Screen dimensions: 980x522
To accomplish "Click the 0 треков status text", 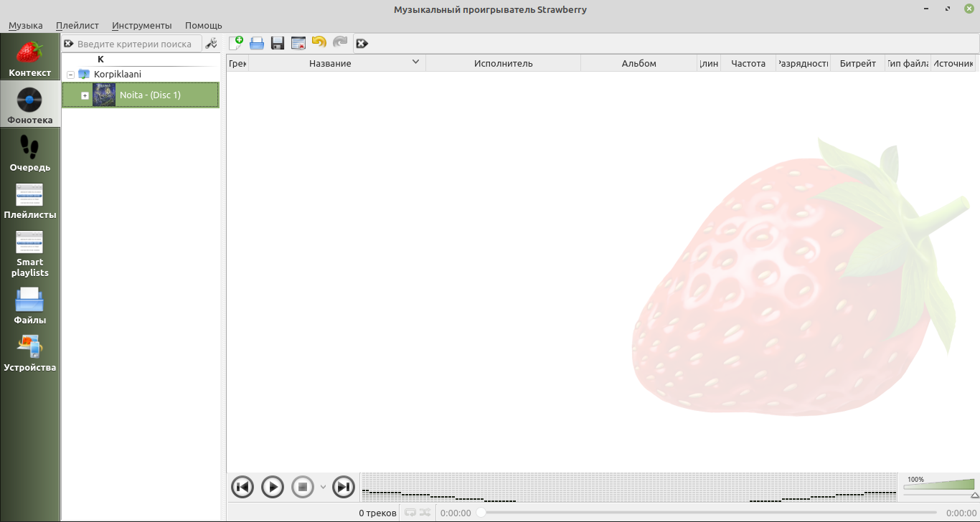I will (377, 513).
